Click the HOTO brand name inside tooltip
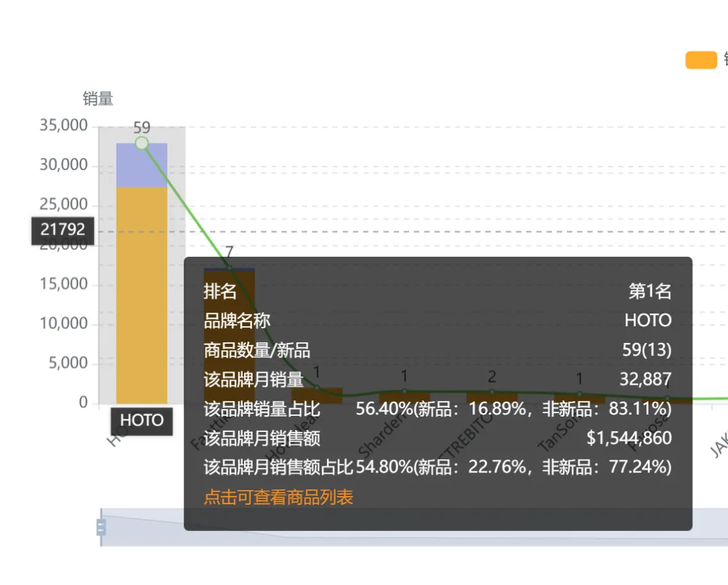The height and width of the screenshot is (585, 728). coord(648,321)
